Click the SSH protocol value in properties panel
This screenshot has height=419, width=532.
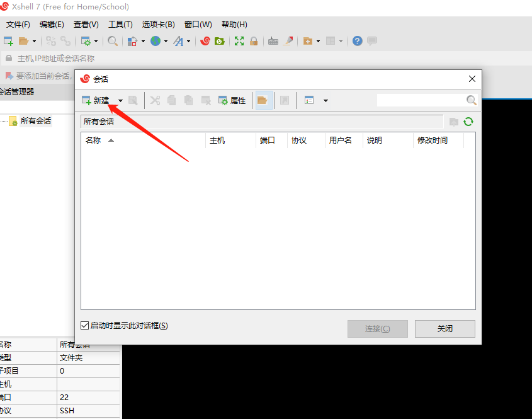[x=67, y=411]
